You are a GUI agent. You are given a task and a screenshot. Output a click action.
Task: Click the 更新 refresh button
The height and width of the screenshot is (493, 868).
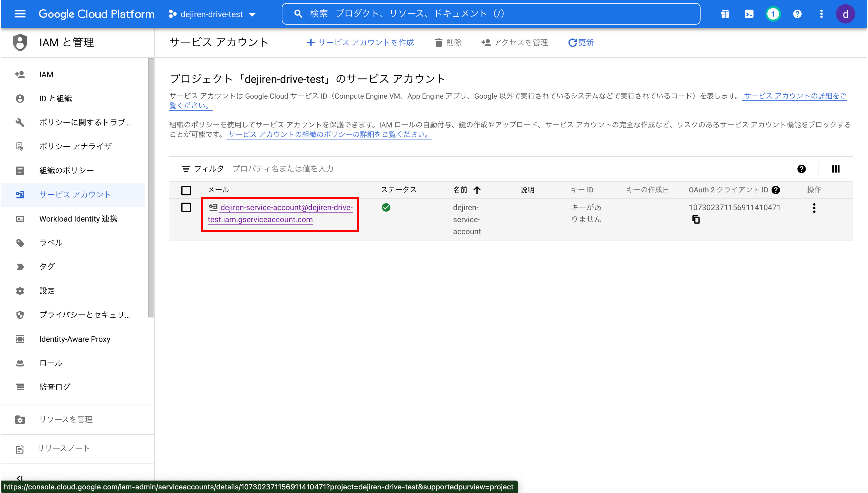(581, 43)
